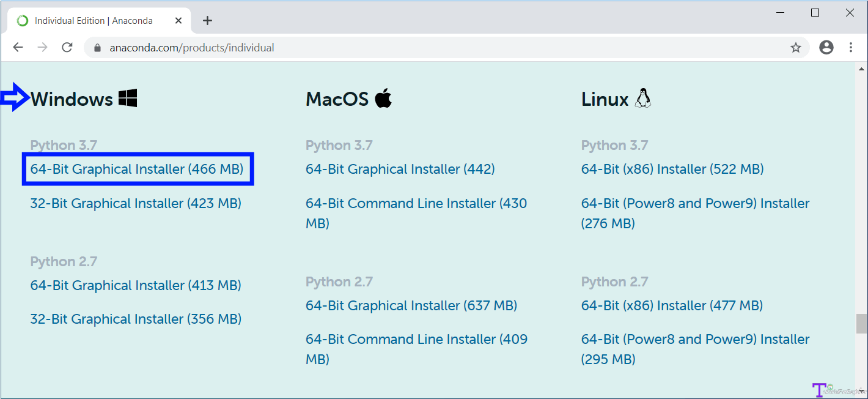Download Windows Python 3.7 64-Bit Graphical Installer
Image resolution: width=868 pixels, height=399 pixels.
point(137,169)
